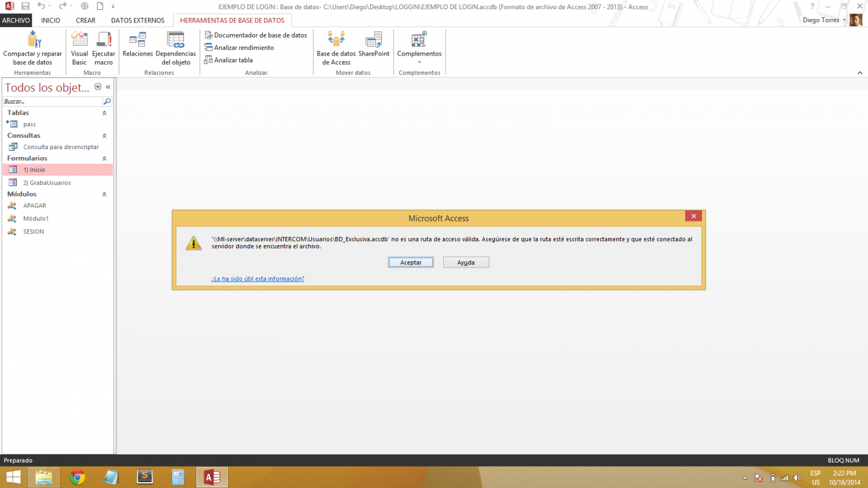
Task: Click the battery tray icon
Action: pyautogui.click(x=773, y=478)
